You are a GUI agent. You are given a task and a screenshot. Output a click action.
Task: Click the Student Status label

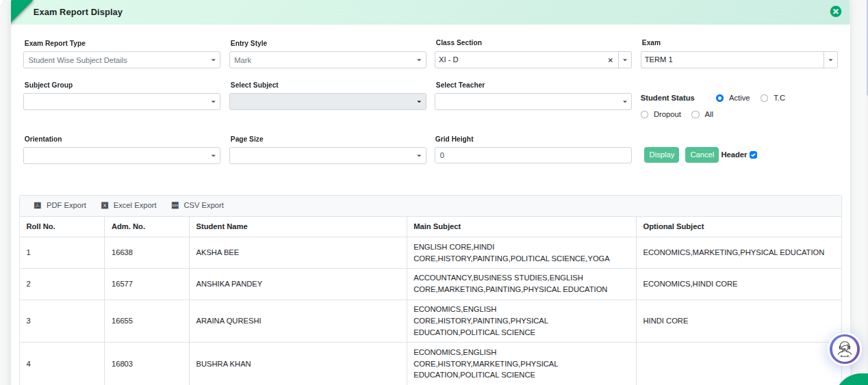[x=667, y=98]
